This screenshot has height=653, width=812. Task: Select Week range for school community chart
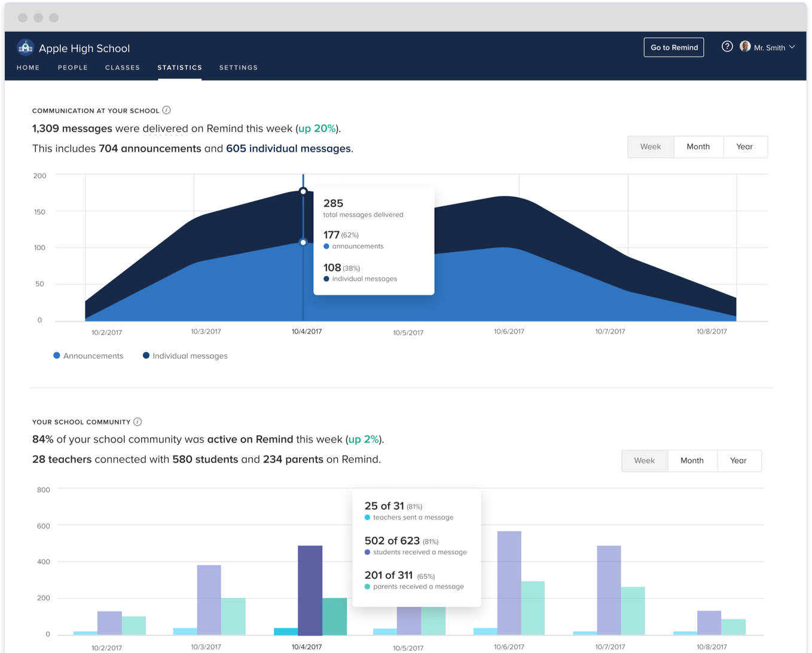tap(645, 460)
